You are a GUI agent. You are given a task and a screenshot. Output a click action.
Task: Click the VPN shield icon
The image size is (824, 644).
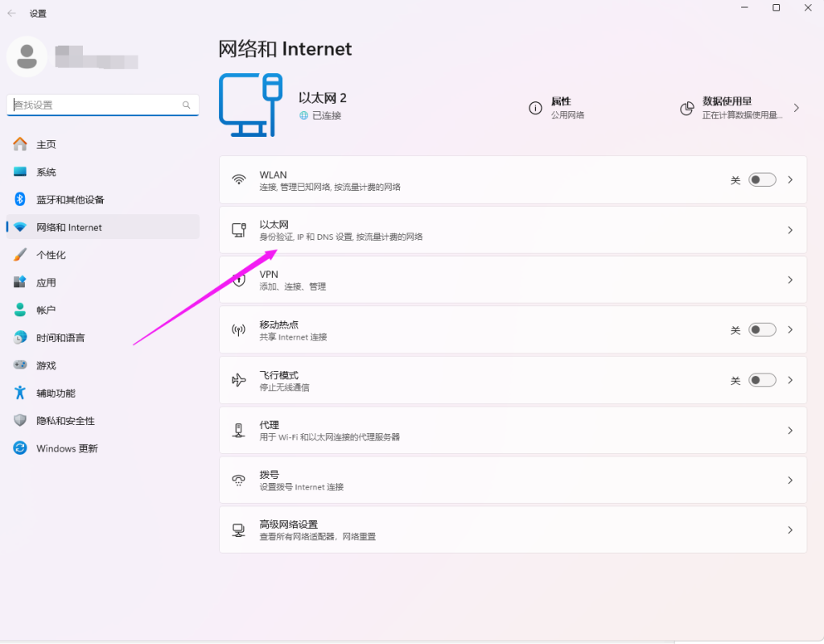point(239,280)
